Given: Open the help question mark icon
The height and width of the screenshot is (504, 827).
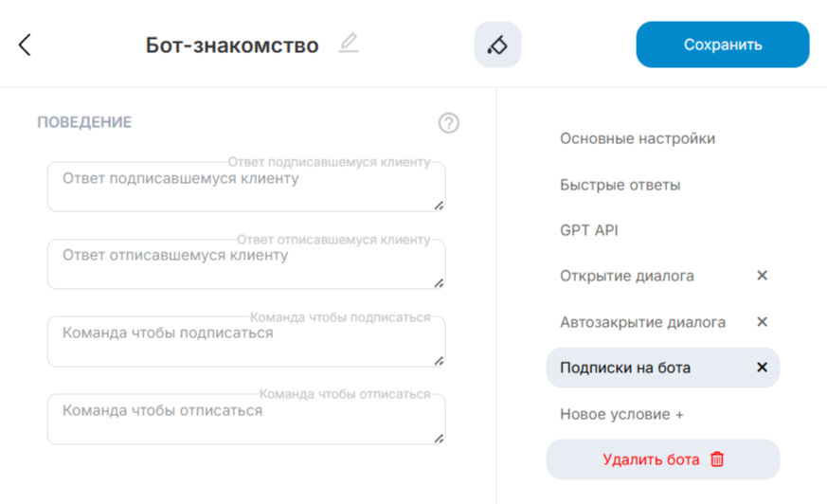Looking at the screenshot, I should point(449,123).
